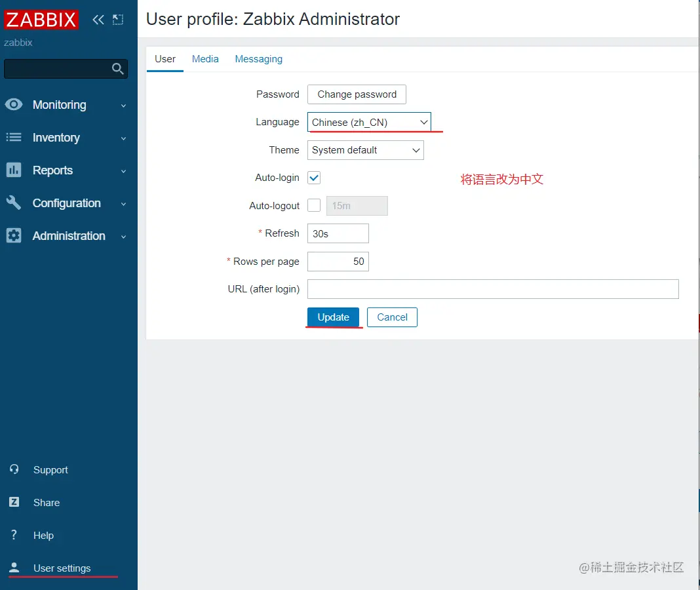Open the Theme dropdown
Viewport: 700px width, 590px height.
366,150
